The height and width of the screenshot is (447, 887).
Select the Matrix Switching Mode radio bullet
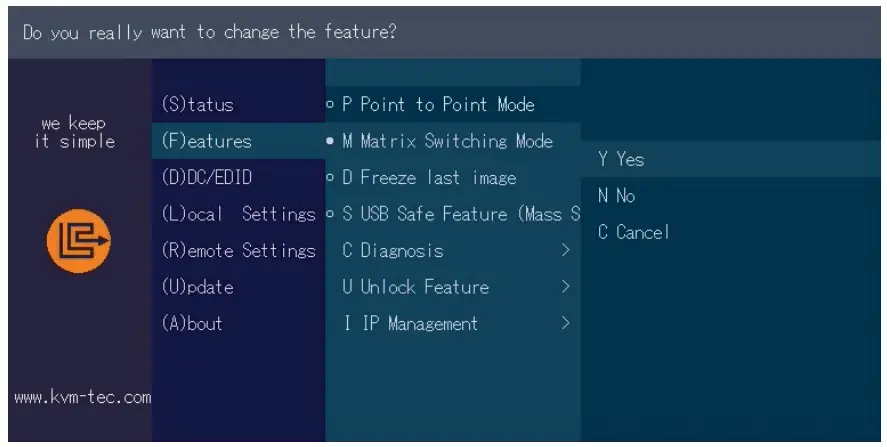coord(331,142)
